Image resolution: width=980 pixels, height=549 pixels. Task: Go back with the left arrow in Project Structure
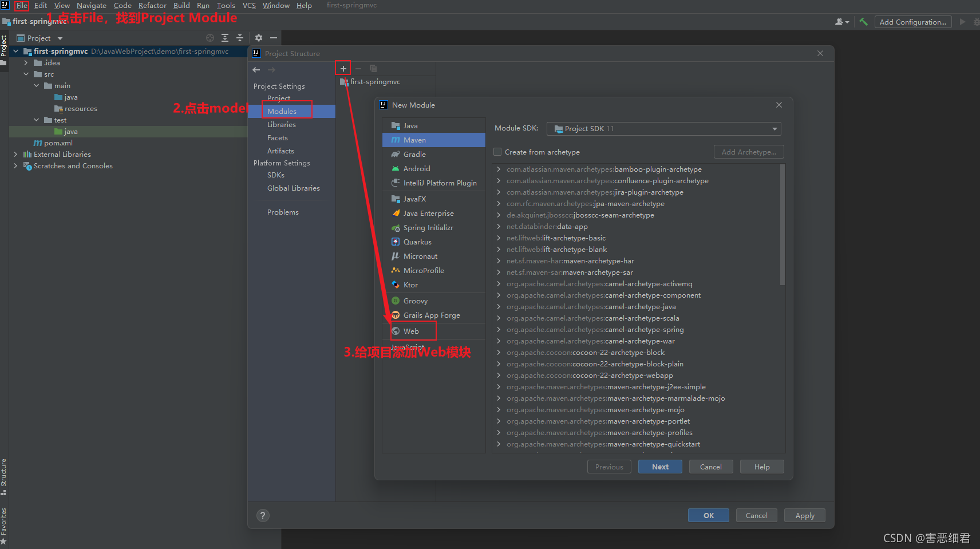point(256,70)
